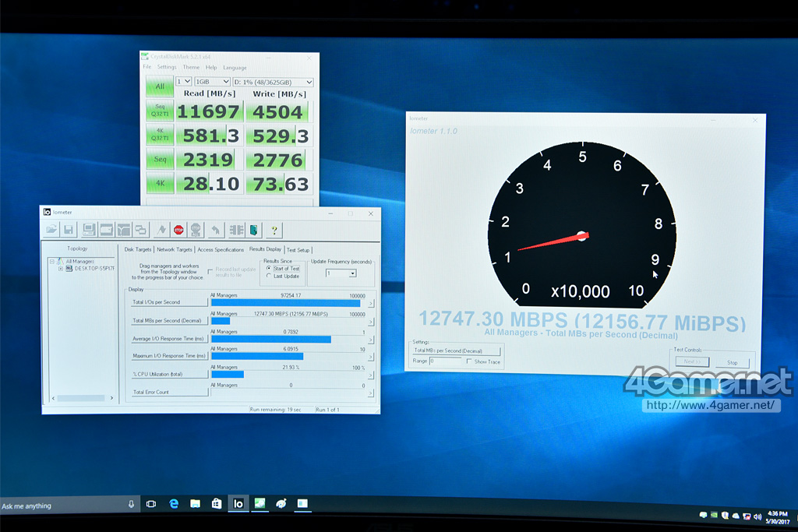The width and height of the screenshot is (798, 532).
Task: Click the microphone icon in the search box
Action: (x=131, y=504)
